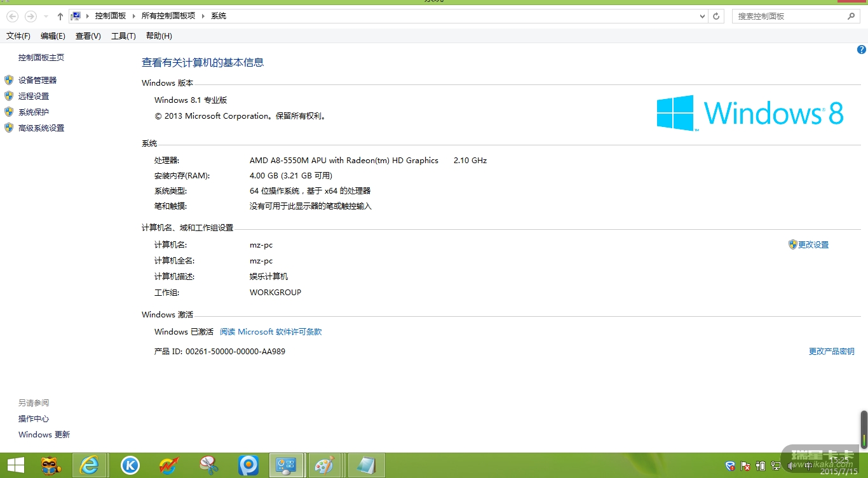Click the product ID 00261-50000-00000-AA989
This screenshot has height=478, width=868.
[x=235, y=352]
